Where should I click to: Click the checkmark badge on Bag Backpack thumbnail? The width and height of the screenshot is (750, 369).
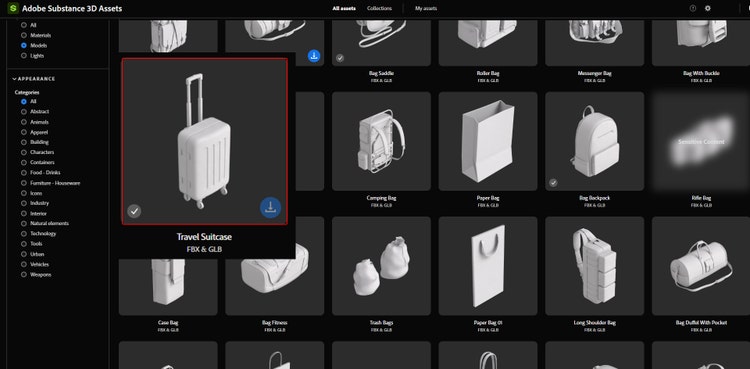[x=553, y=182]
